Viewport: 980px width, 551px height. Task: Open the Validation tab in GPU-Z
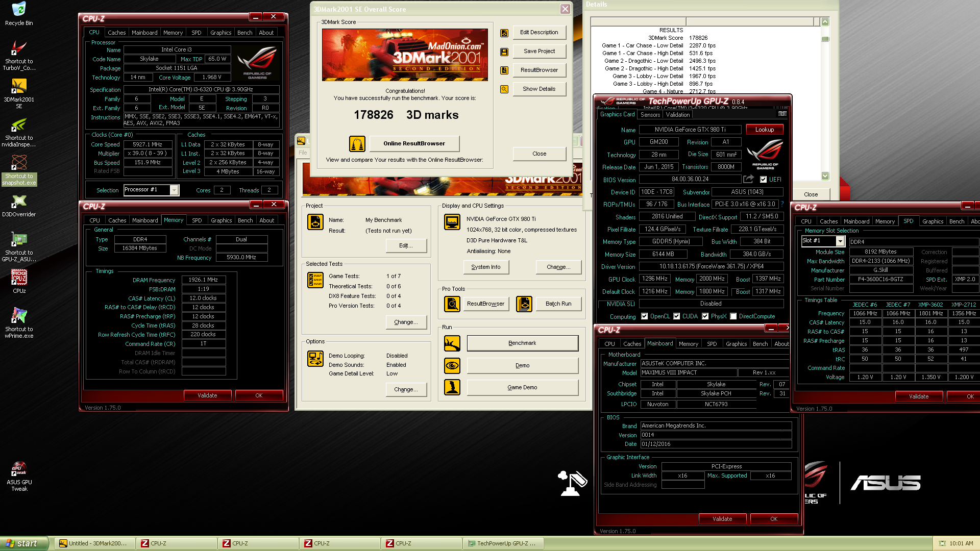click(678, 115)
